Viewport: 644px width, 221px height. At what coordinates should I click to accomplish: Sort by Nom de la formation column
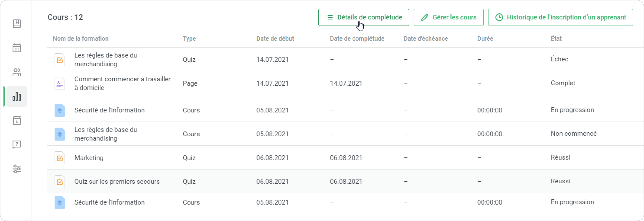pyautogui.click(x=81, y=38)
